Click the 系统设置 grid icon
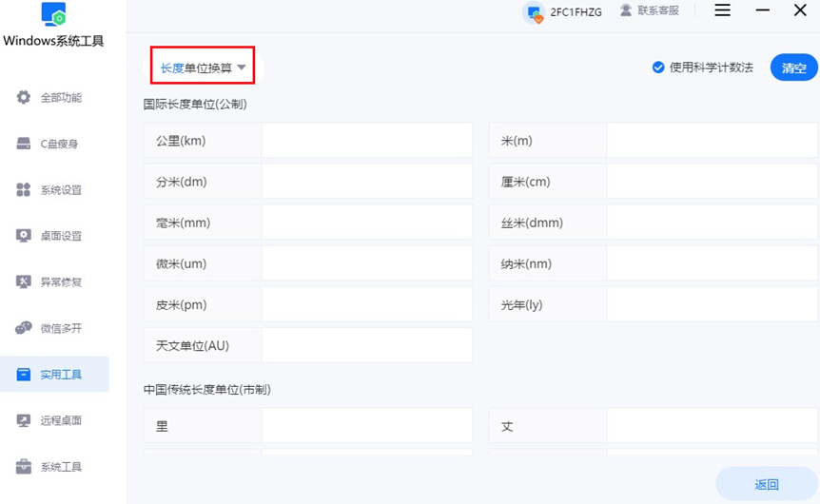 [24, 190]
